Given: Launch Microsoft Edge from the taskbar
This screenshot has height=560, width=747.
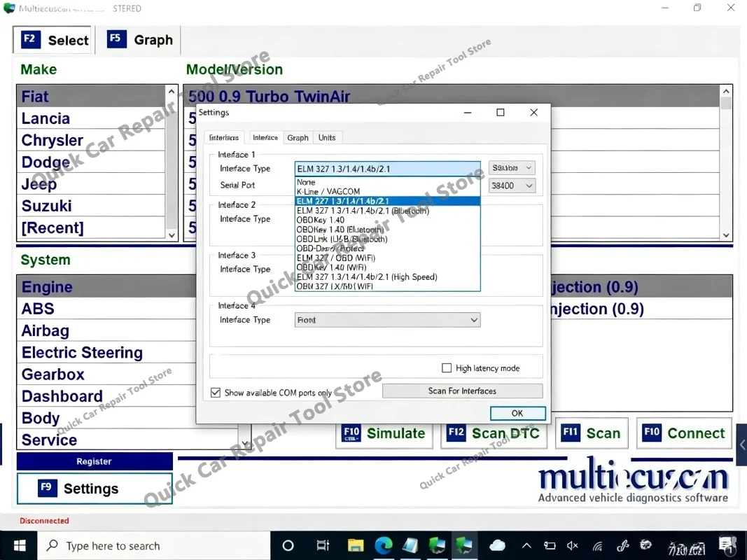Looking at the screenshot, I should pyautogui.click(x=383, y=545).
